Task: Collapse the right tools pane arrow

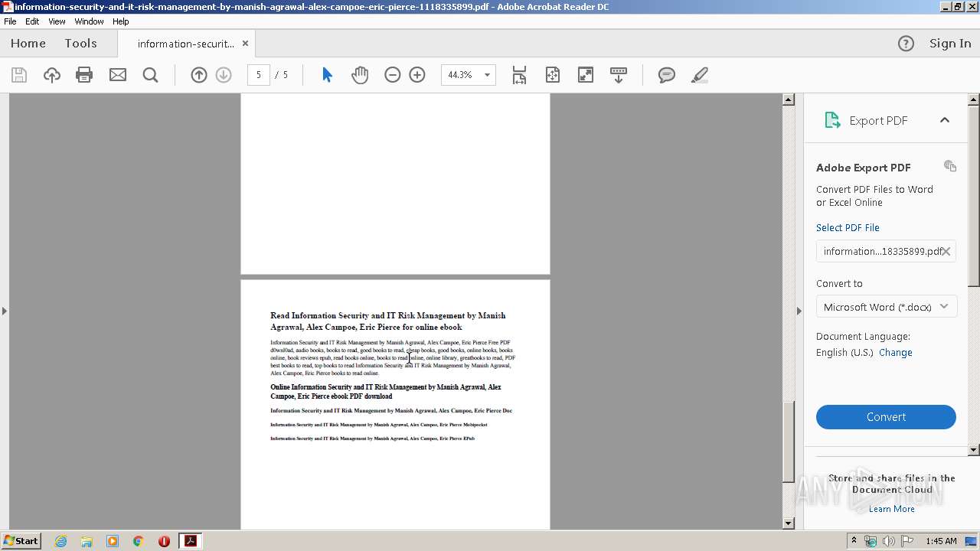Action: [799, 311]
